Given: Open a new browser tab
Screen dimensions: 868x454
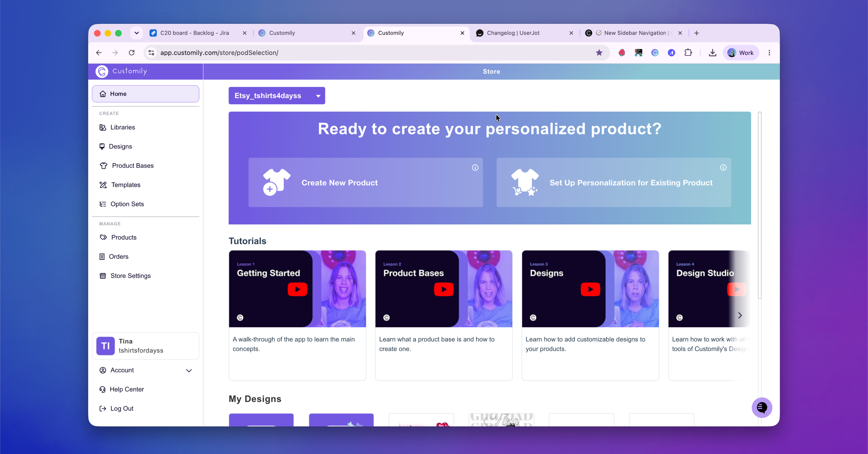Looking at the screenshot, I should click(697, 33).
